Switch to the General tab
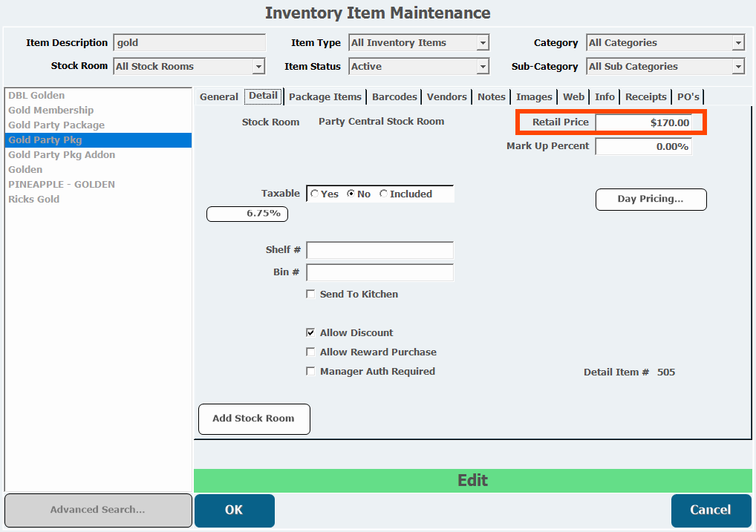Image resolution: width=756 pixels, height=532 pixels. point(218,97)
